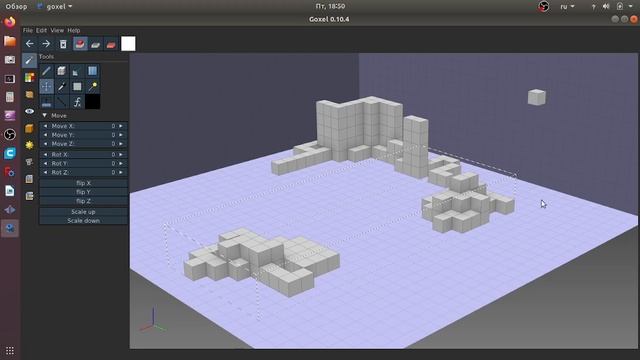Enable the Add voxel mode

[80, 44]
